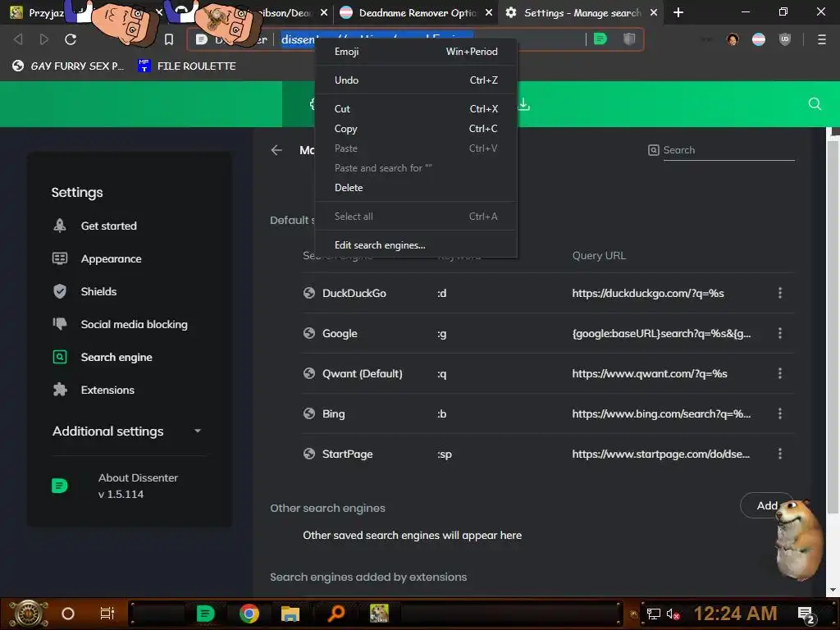Open Google Chrome from the taskbar
This screenshot has height=630, width=840.
[249, 614]
